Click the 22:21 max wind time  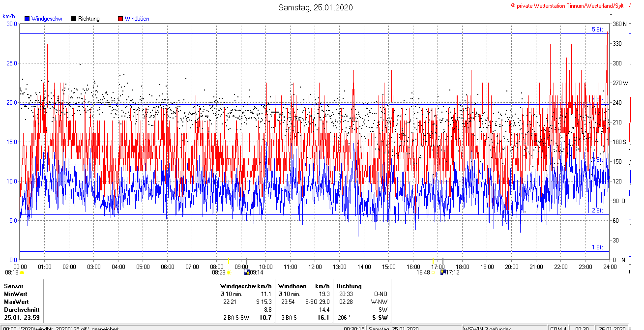(x=230, y=301)
